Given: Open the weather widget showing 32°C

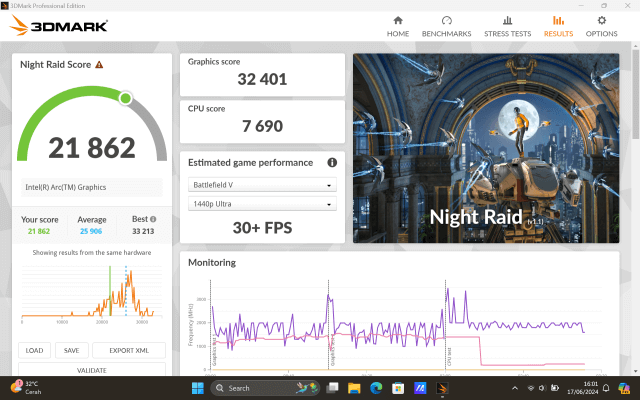Looking at the screenshot, I should (26, 387).
